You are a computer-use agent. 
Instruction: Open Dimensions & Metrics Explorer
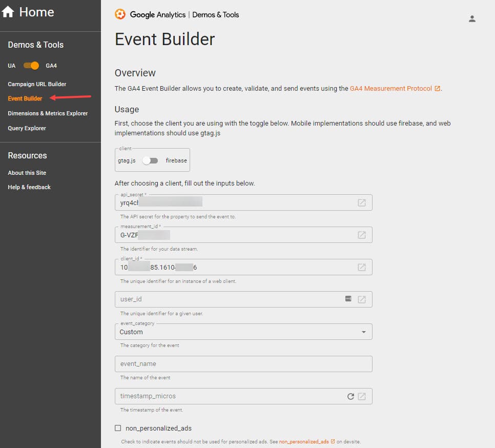[48, 113]
